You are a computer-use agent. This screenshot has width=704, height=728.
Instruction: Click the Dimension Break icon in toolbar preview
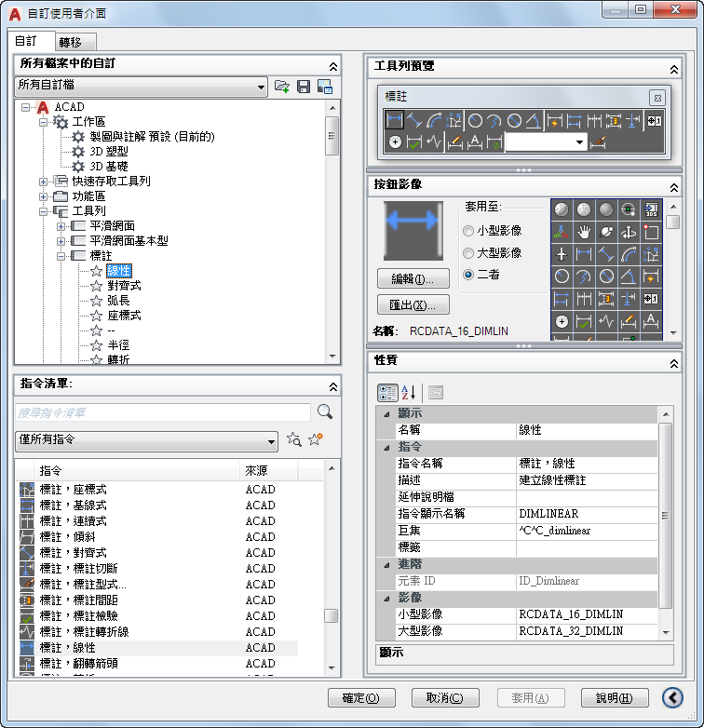click(633, 120)
